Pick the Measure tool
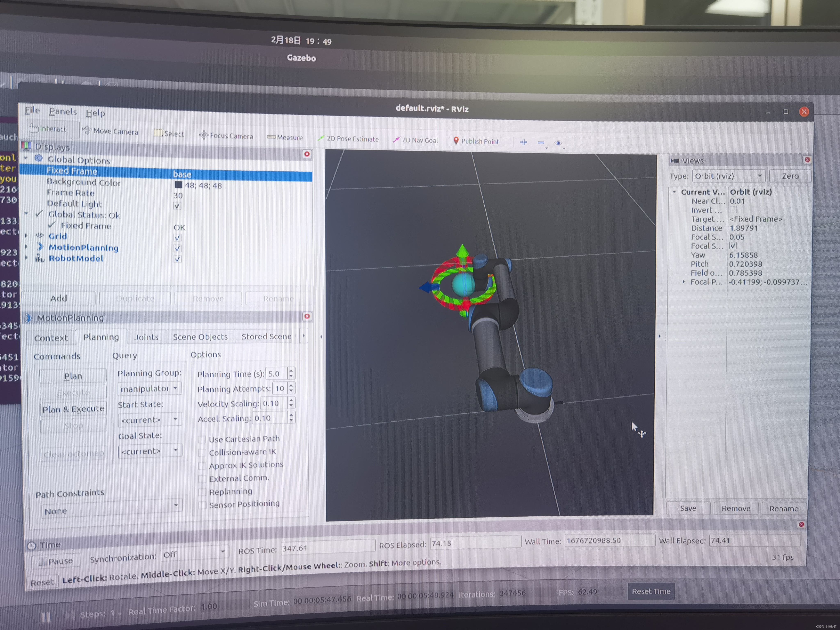The width and height of the screenshot is (840, 630). click(x=285, y=137)
